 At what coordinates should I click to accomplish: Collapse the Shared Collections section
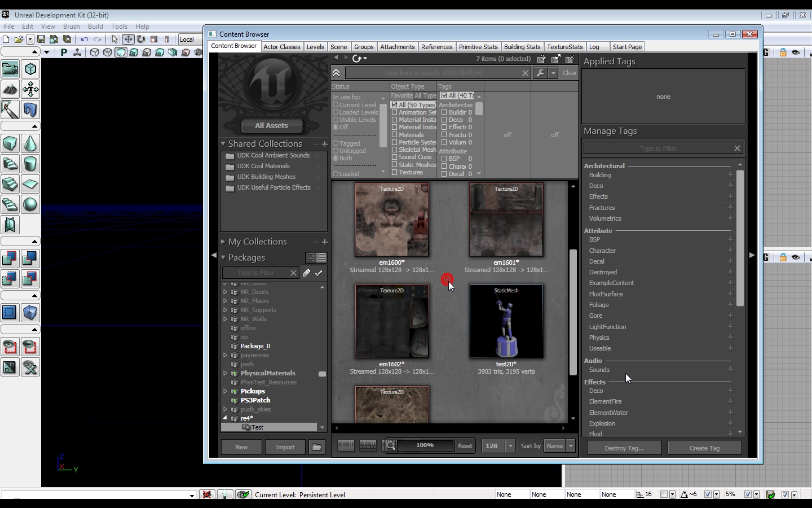tap(223, 144)
